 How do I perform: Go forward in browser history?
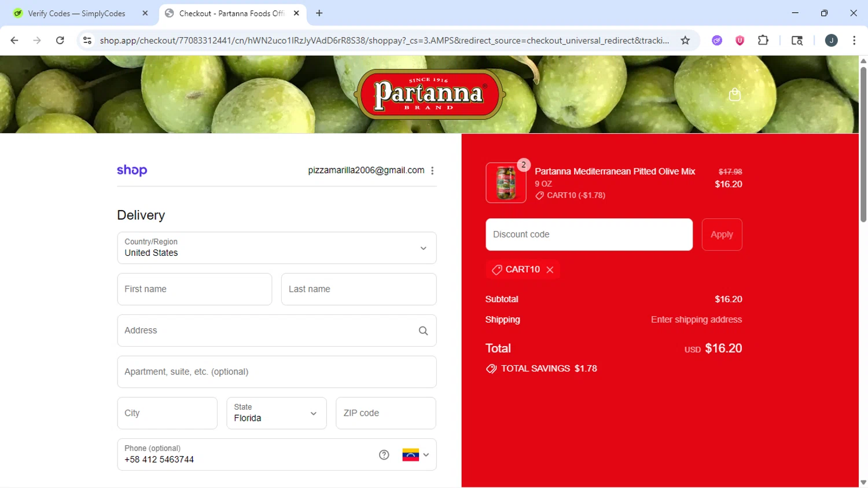[x=37, y=41]
